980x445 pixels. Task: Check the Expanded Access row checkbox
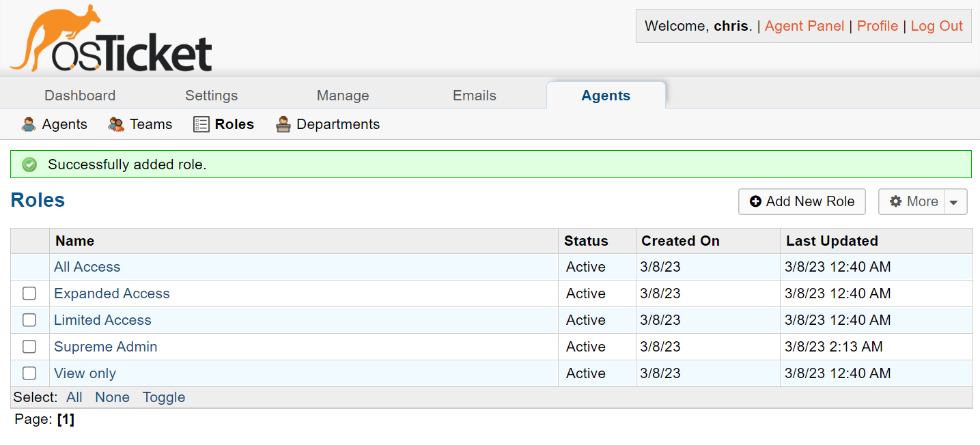(x=29, y=293)
